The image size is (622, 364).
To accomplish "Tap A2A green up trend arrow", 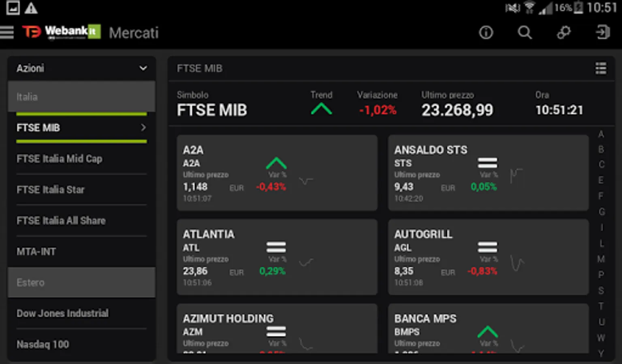I will [x=276, y=163].
